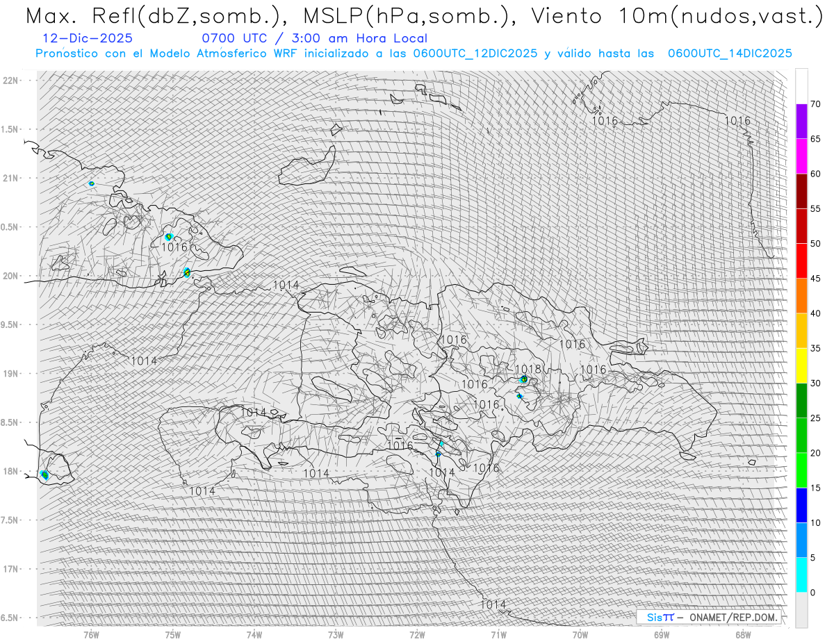Click the '19N' latitude axis label
Image resolution: width=834 pixels, height=644 pixels.
pyautogui.click(x=11, y=374)
